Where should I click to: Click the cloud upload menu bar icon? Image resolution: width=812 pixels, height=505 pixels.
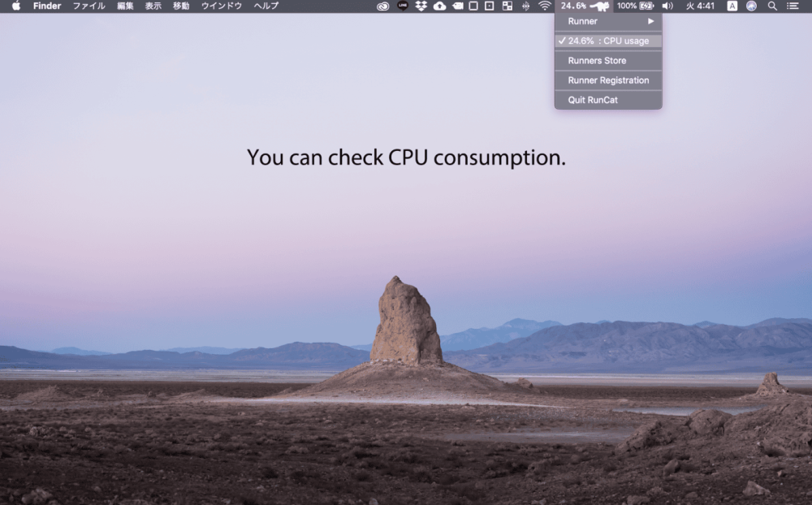pos(439,6)
